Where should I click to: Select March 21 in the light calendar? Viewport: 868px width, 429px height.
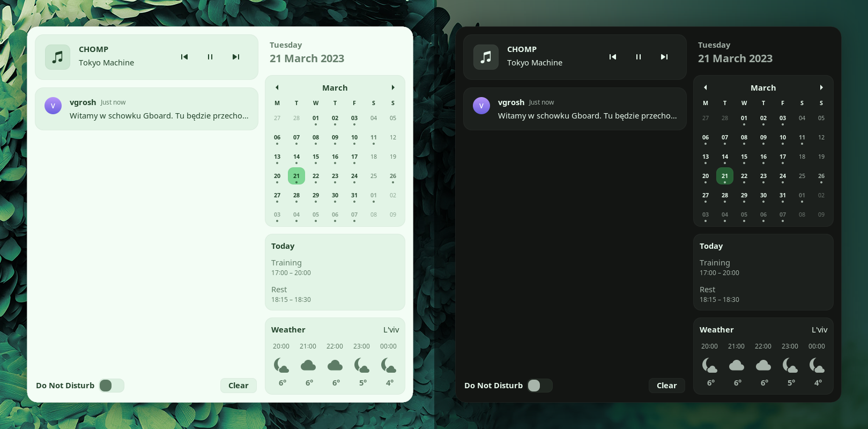coord(296,176)
